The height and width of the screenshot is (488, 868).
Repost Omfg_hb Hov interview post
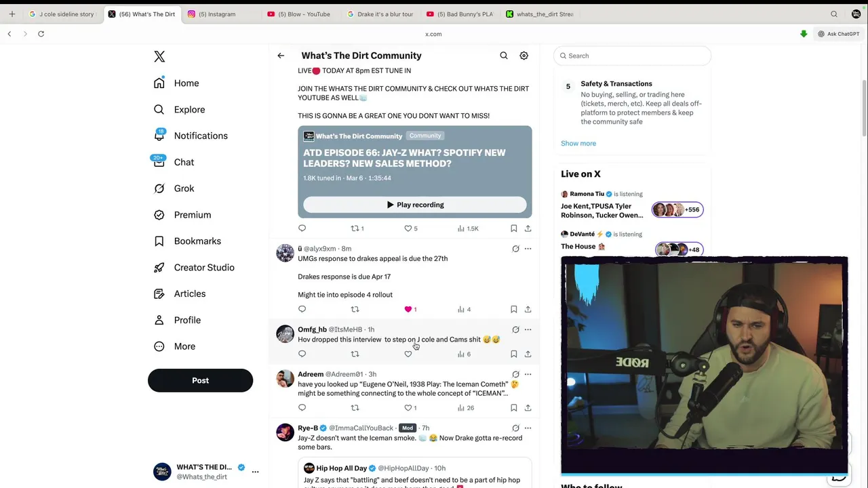pos(355,354)
